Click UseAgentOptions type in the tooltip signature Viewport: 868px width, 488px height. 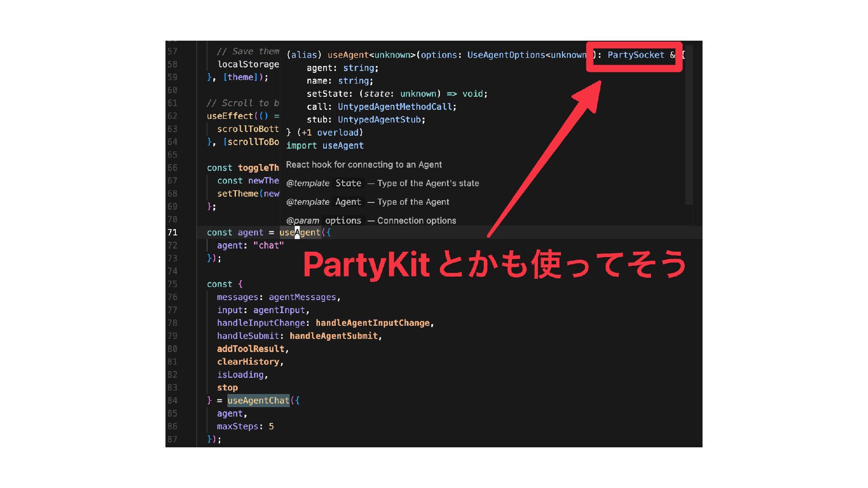[x=506, y=55]
